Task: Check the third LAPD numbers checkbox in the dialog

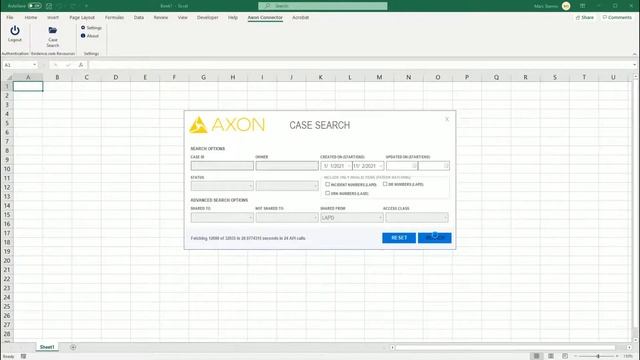Action: click(x=327, y=193)
